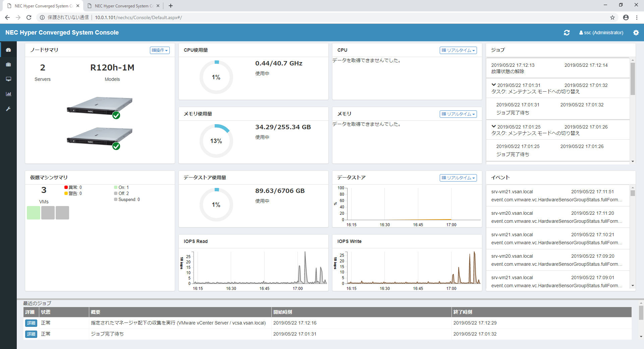
Task: Select the green powered-on VM tile
Action: tap(34, 213)
